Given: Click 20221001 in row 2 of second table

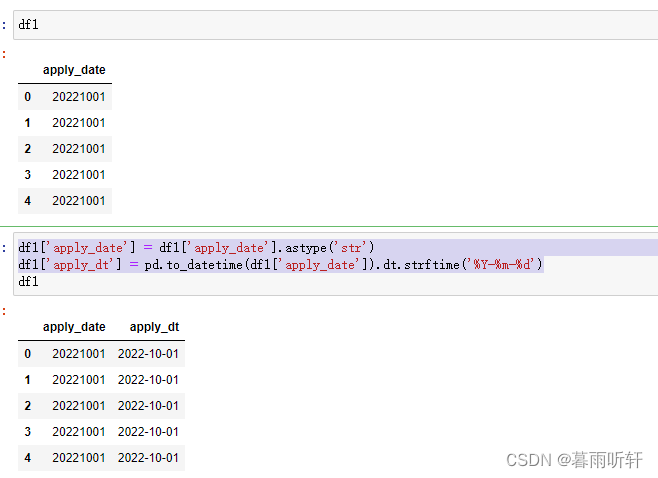Looking at the screenshot, I should click(x=78, y=406).
